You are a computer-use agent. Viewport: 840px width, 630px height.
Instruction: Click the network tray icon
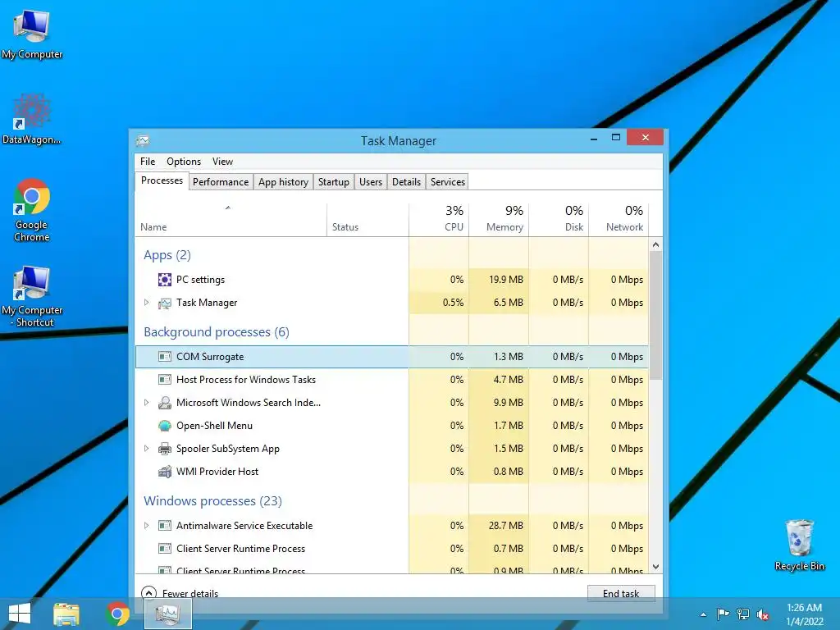pos(743,614)
